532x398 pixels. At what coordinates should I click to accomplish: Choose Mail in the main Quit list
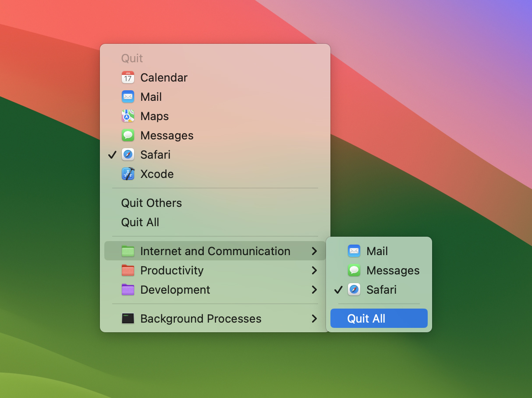(x=215, y=97)
